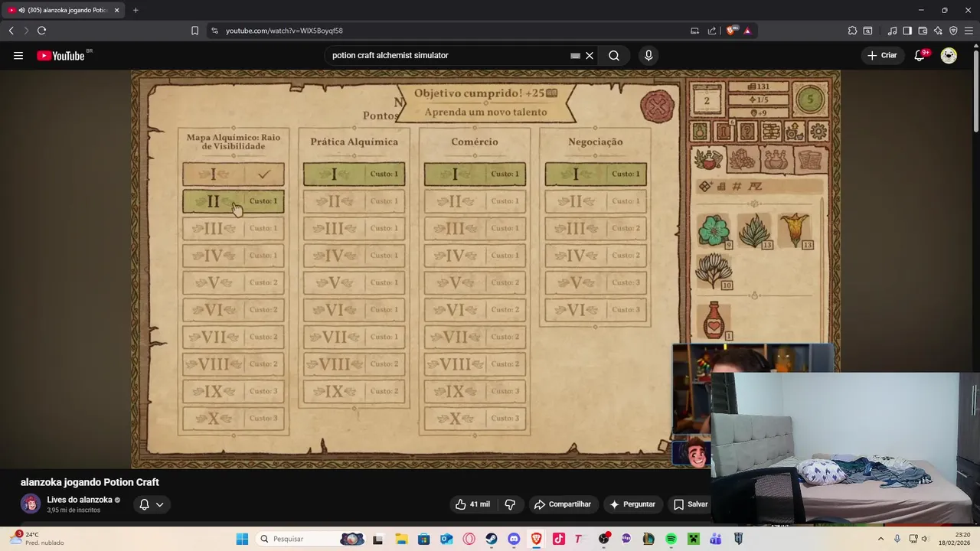Open Spotify from the taskbar
The width and height of the screenshot is (980, 551).
[x=671, y=539]
